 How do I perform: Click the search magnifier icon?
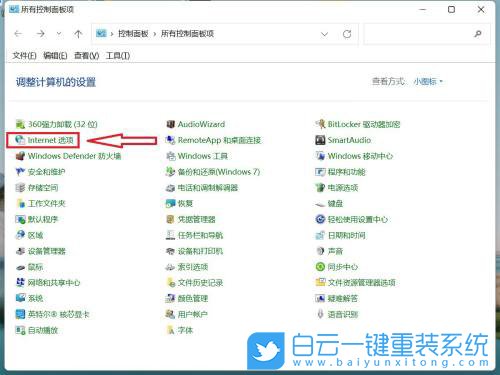(x=478, y=34)
